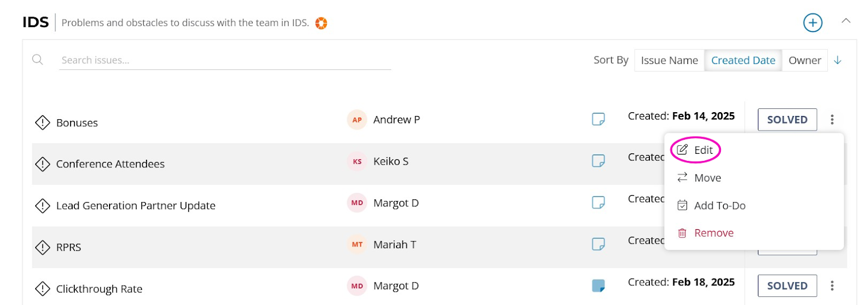
Task: Open the Bonuses note icon
Action: (598, 119)
